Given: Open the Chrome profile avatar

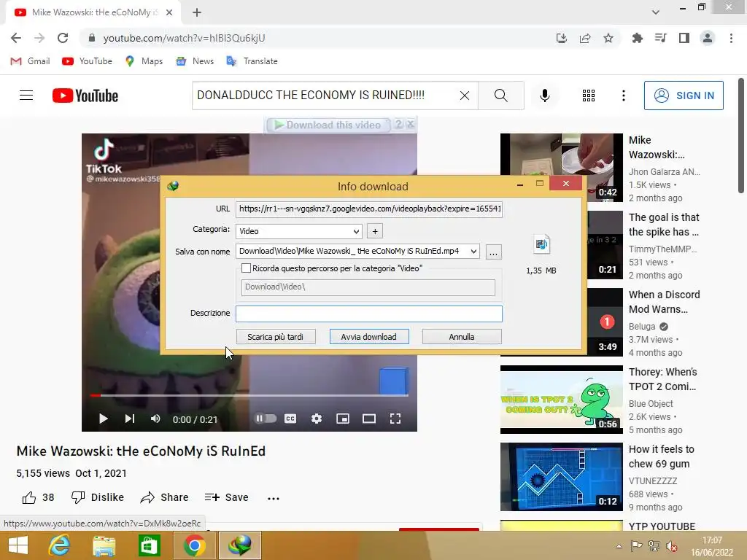Looking at the screenshot, I should pos(708,38).
